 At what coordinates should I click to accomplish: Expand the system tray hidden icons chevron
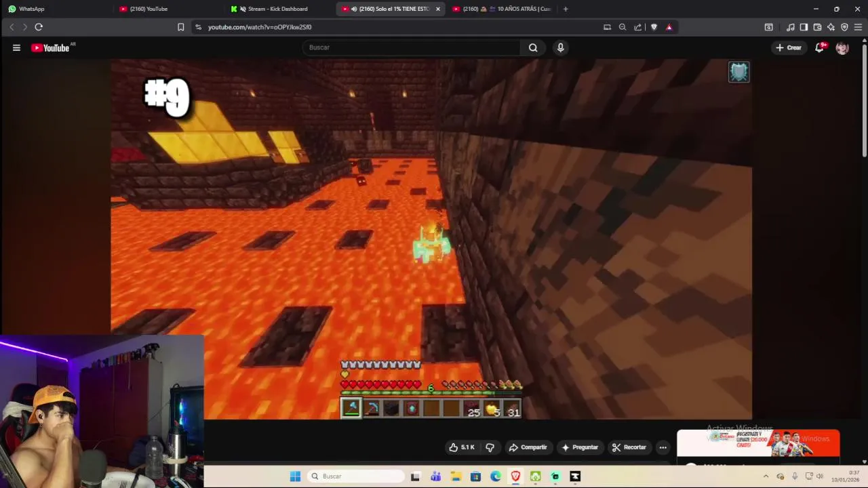click(x=766, y=476)
